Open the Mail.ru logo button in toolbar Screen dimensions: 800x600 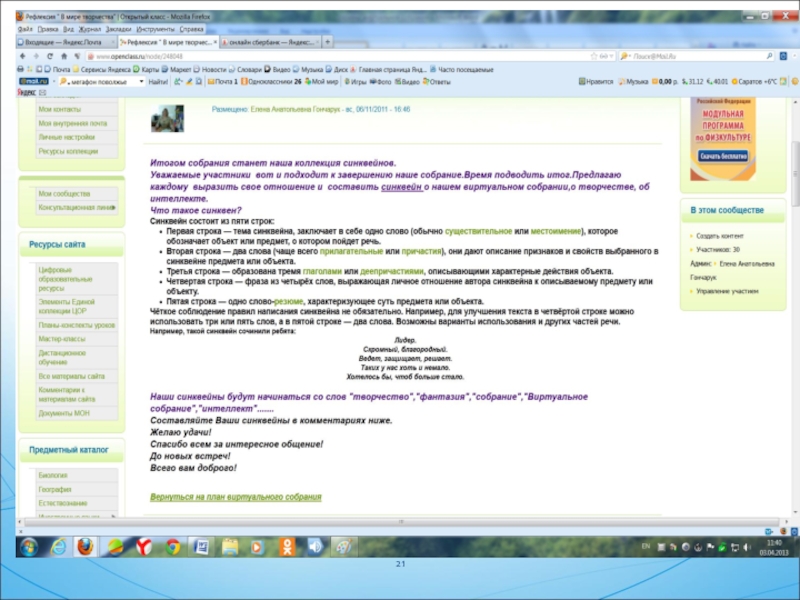pyautogui.click(x=33, y=82)
